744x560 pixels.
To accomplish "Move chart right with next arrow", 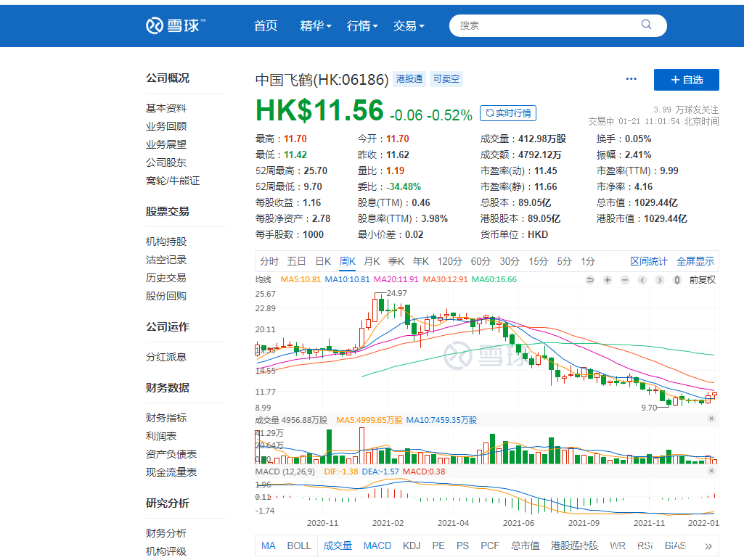I will click(660, 280).
